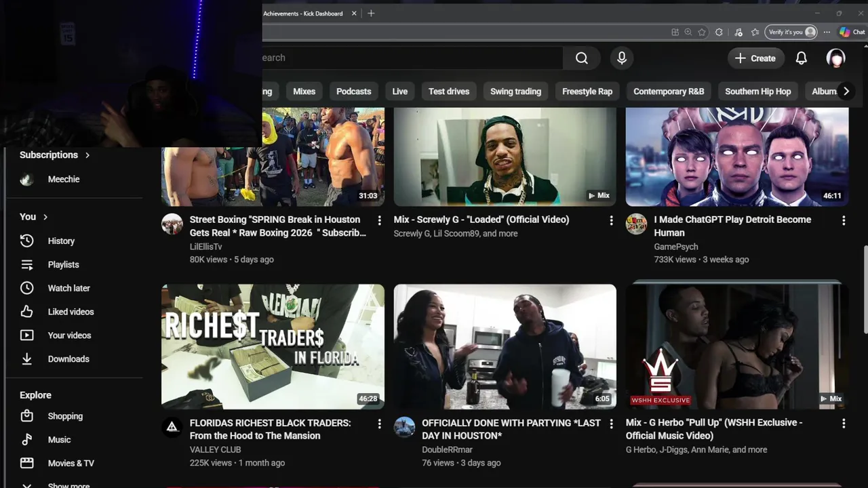Open the browser media control icon
The image size is (868, 488).
pos(738,32)
